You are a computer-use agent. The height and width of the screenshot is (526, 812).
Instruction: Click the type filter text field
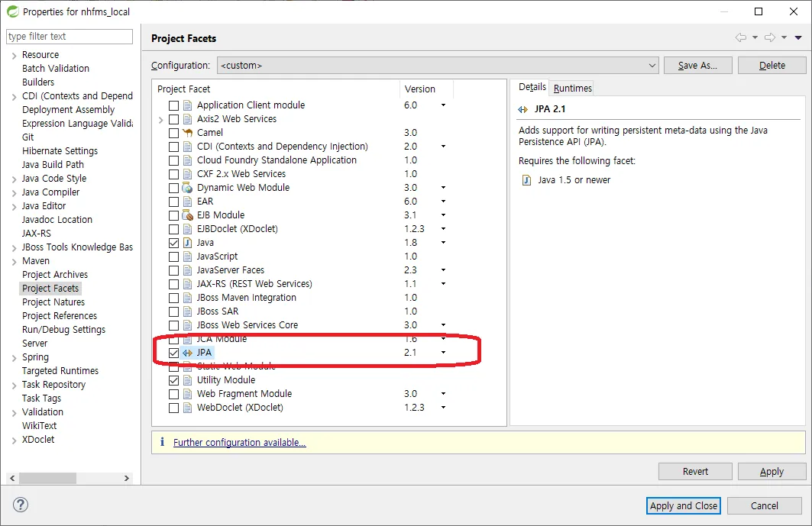pyautogui.click(x=70, y=36)
